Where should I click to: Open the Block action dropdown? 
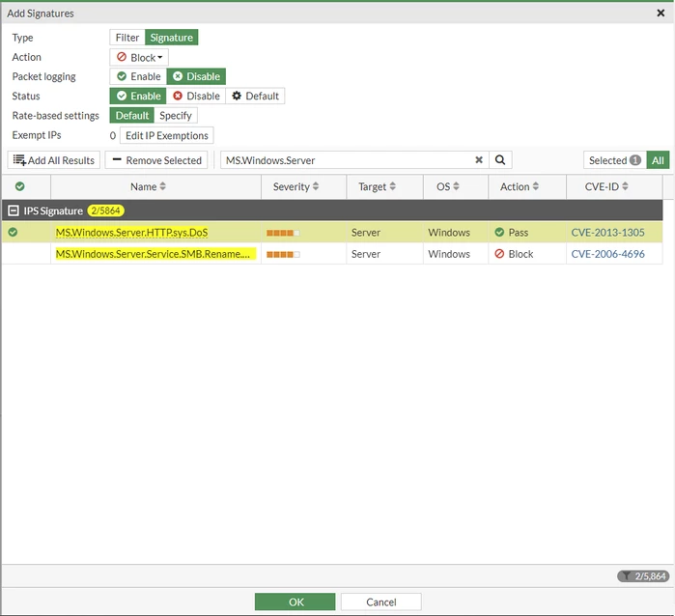(x=139, y=57)
